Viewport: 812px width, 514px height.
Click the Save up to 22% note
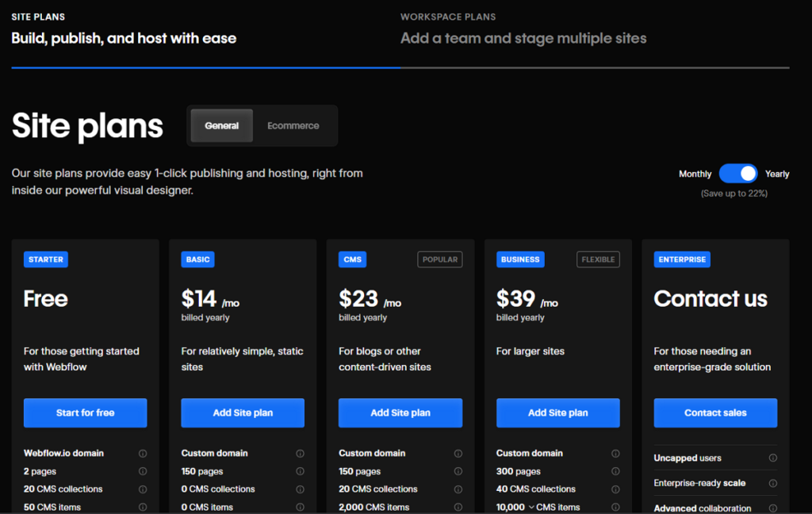pyautogui.click(x=734, y=194)
